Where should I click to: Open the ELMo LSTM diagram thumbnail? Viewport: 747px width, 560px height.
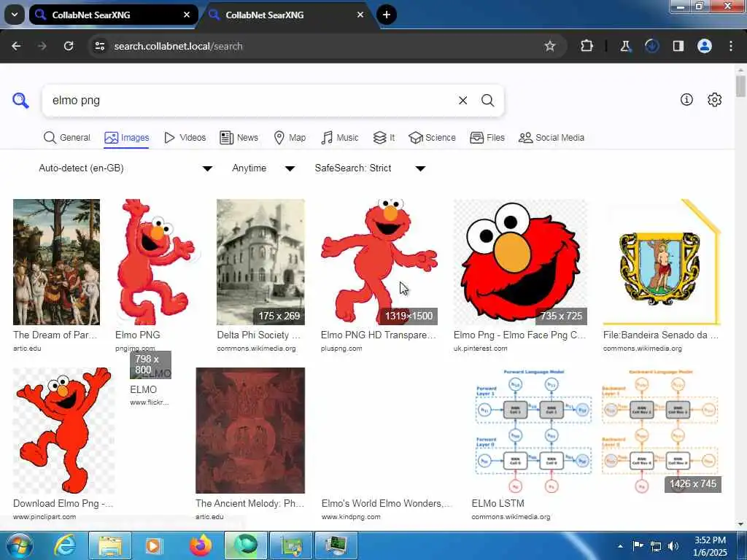tap(597, 430)
